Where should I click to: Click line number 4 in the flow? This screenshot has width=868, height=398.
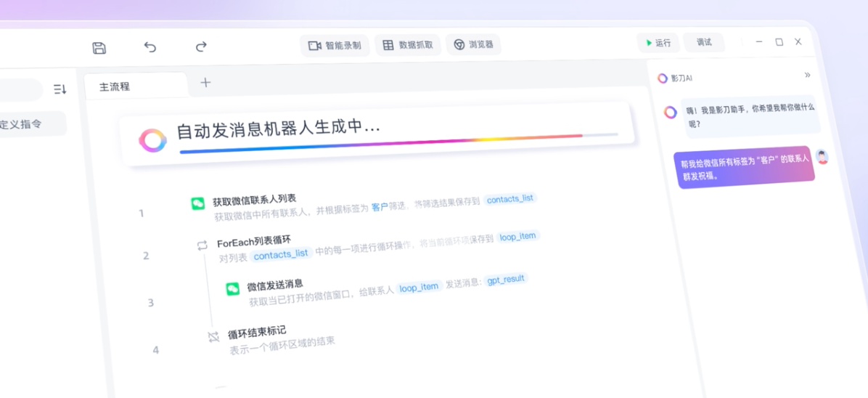point(155,350)
